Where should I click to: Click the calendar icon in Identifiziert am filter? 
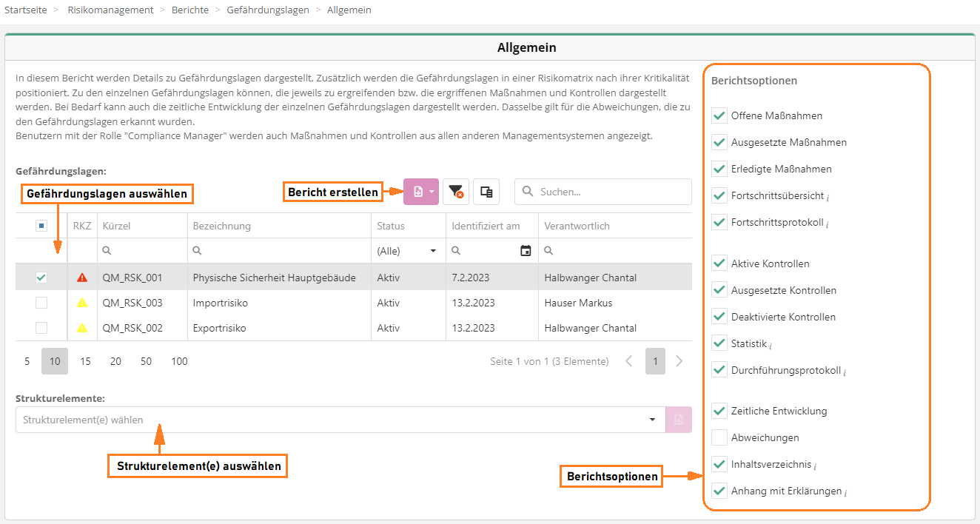click(526, 251)
